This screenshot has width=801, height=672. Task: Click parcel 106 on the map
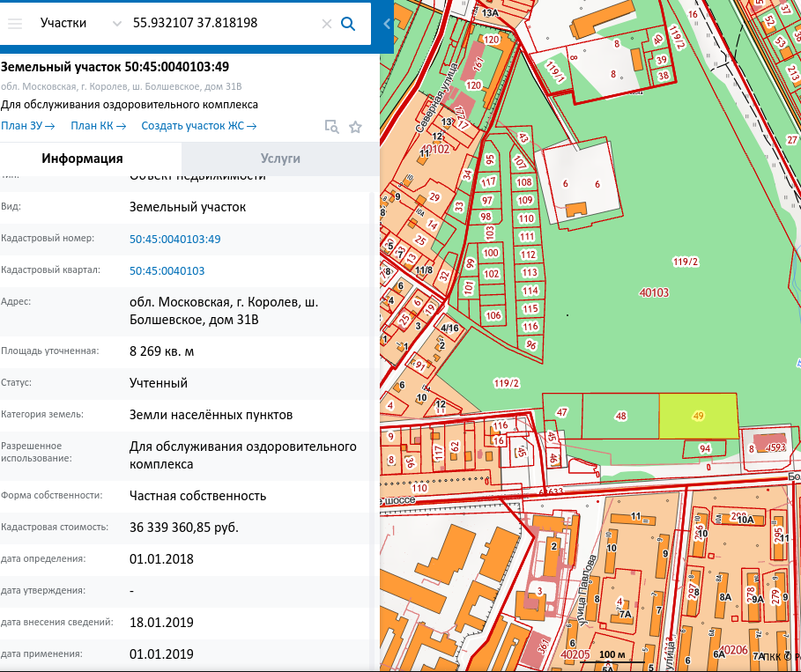(493, 315)
